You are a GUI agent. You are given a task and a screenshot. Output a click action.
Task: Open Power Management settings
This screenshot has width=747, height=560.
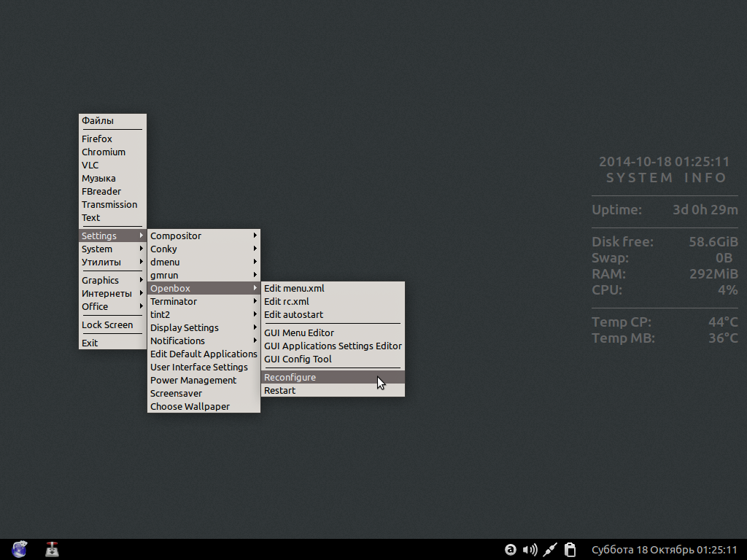[x=204, y=380]
